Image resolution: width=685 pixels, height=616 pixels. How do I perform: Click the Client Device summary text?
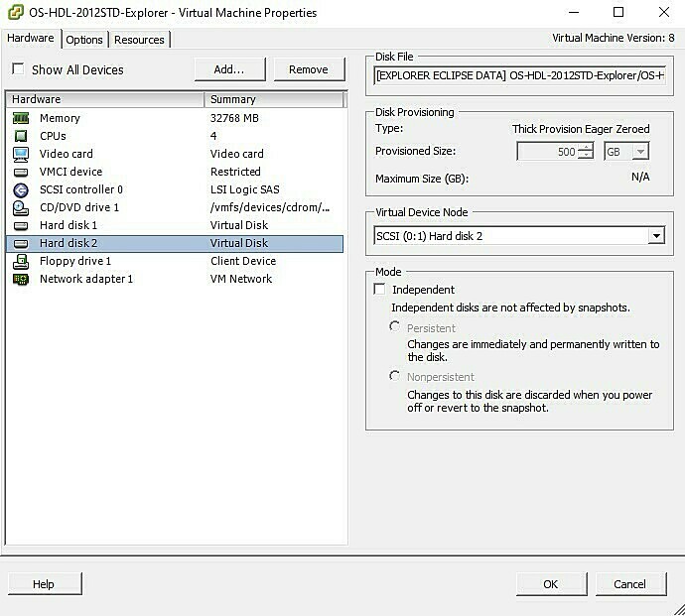click(x=243, y=261)
